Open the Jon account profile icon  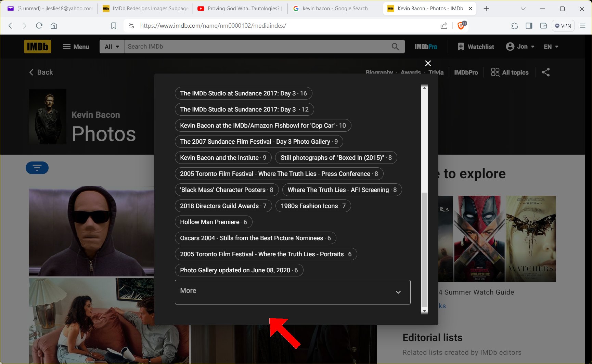pos(510,47)
